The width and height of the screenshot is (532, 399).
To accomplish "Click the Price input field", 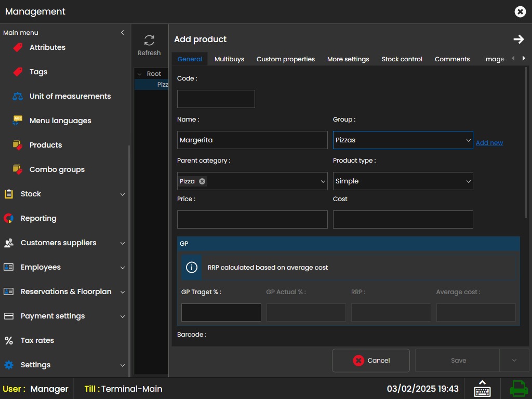I will point(252,220).
